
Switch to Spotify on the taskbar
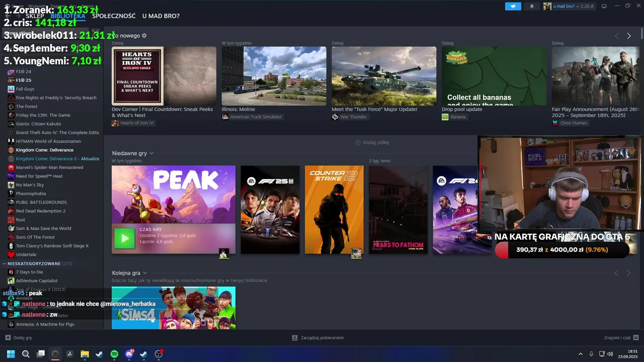coord(114,354)
